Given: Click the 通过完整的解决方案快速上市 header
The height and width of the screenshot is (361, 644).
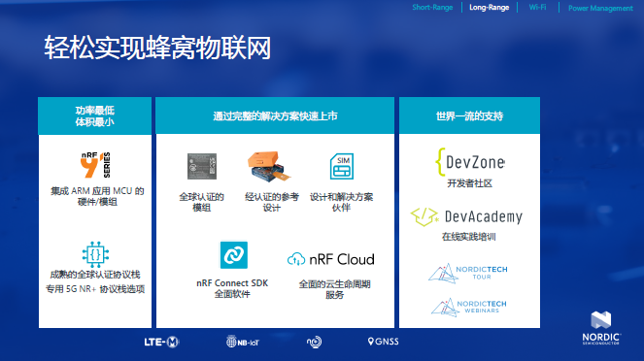Looking at the screenshot, I should point(275,116).
